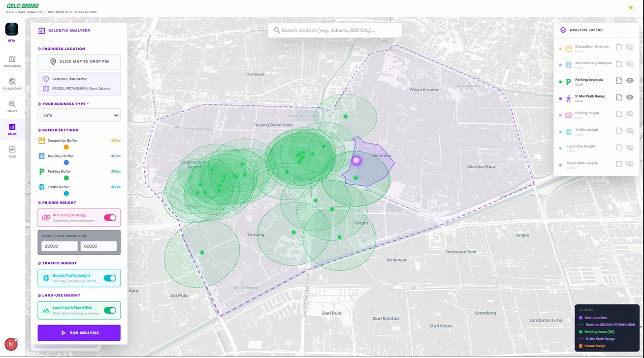Disable the AI Pricing Strategy switch
The height and width of the screenshot is (358, 644).
110,218
